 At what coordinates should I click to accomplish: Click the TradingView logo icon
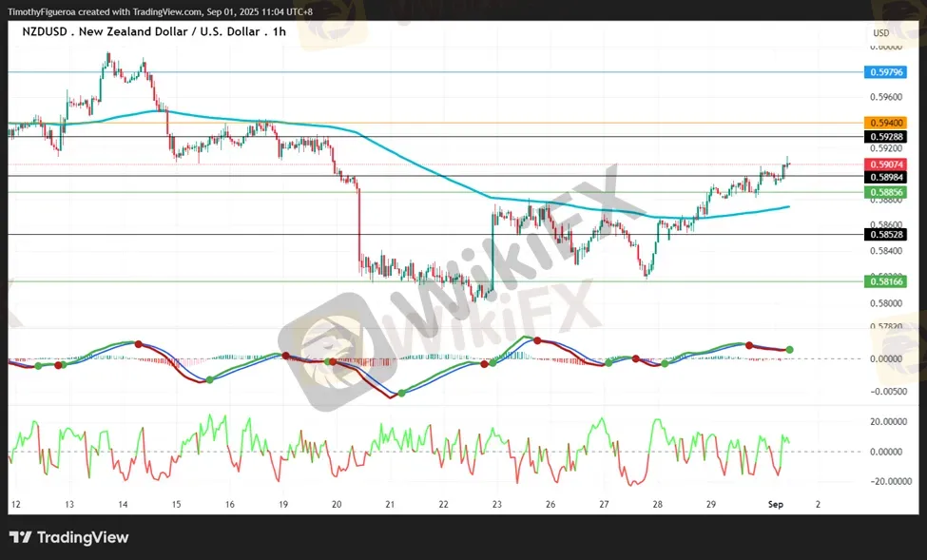(x=20, y=537)
